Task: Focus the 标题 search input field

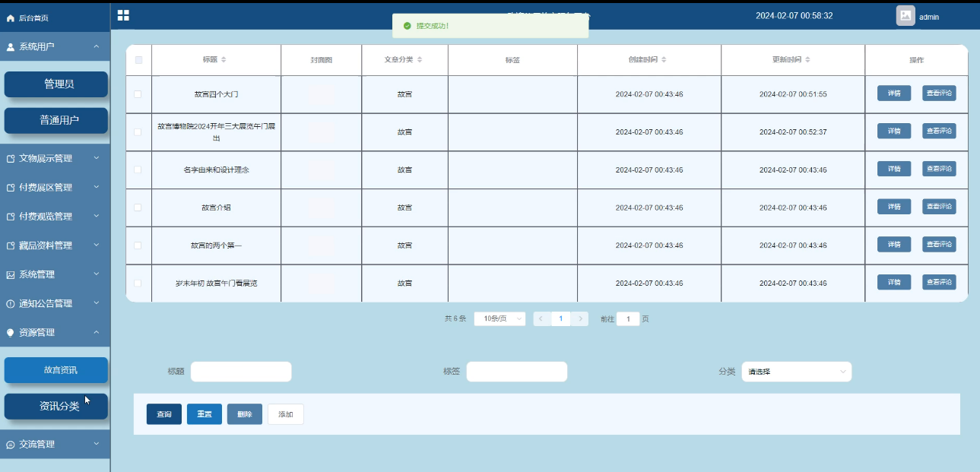Action: (241, 372)
